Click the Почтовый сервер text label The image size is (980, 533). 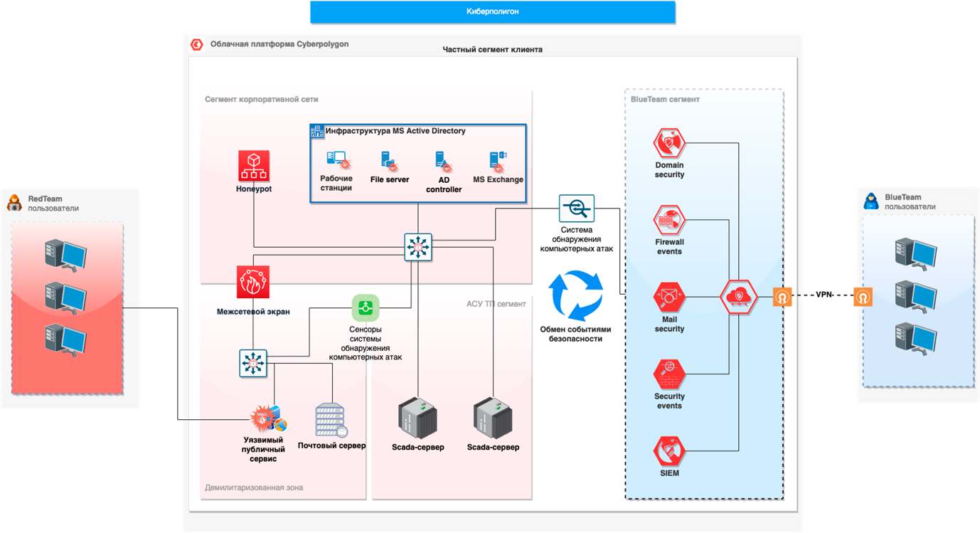click(331, 446)
